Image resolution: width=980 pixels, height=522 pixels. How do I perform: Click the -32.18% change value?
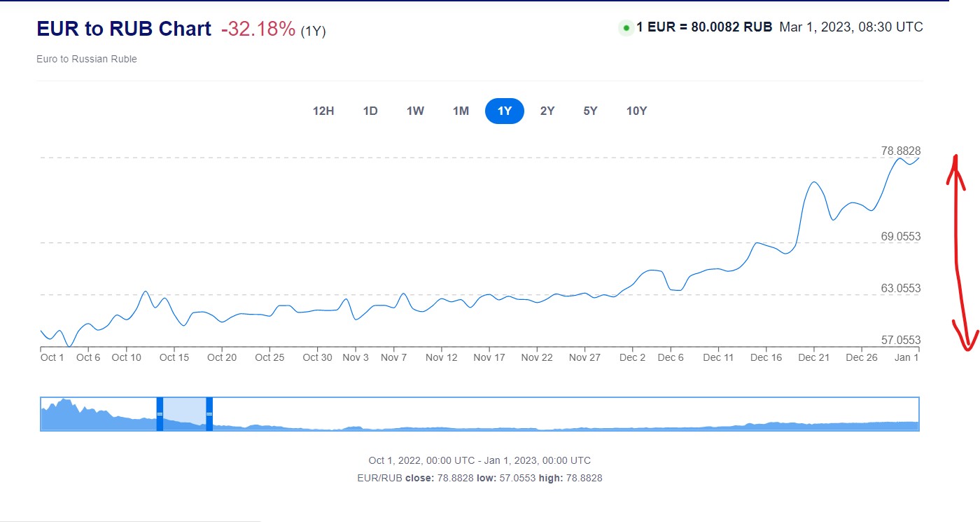tap(258, 29)
